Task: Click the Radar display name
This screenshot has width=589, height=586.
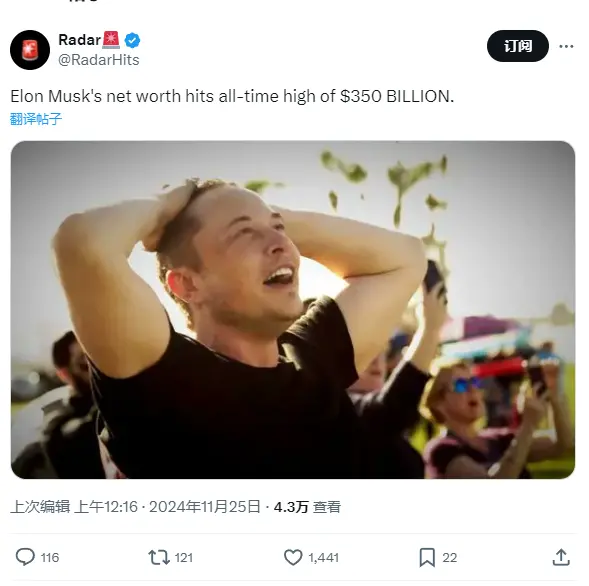Action: pyautogui.click(x=80, y=40)
